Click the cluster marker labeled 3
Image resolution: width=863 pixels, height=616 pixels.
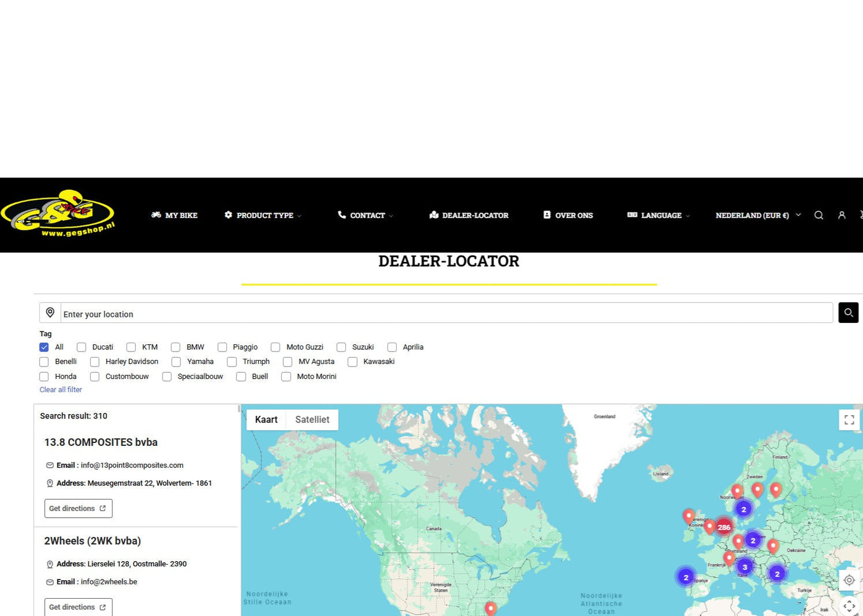click(744, 567)
